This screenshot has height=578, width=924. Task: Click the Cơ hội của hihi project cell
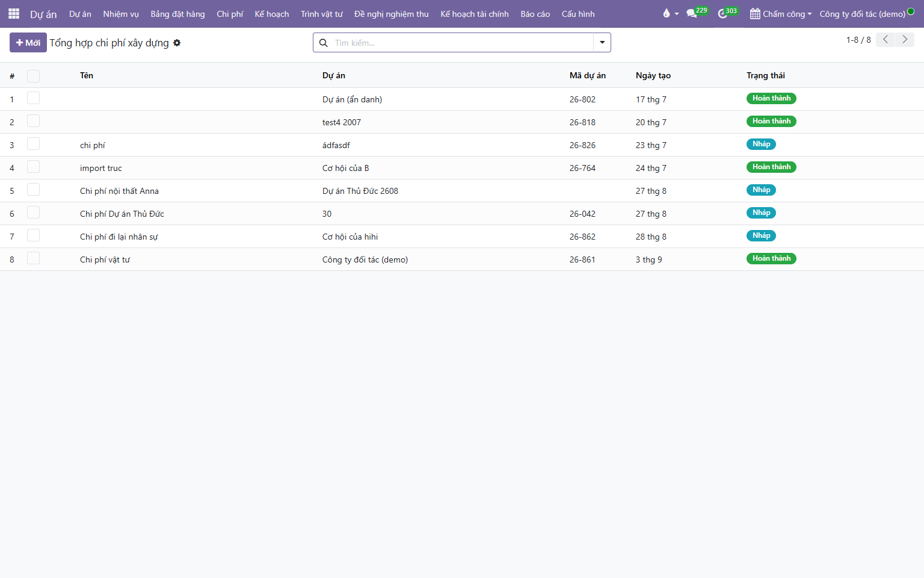(x=350, y=237)
